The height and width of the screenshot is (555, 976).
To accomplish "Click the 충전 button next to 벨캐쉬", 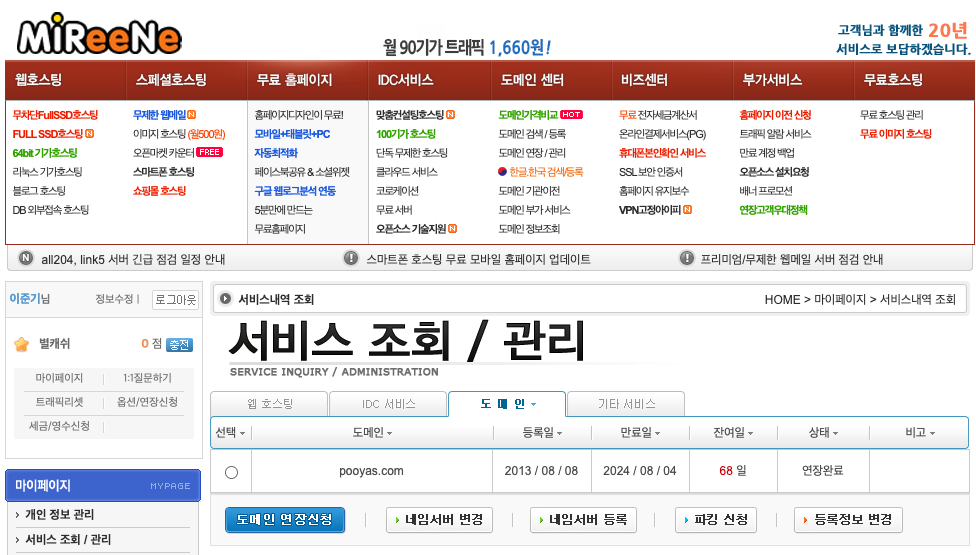I will [180, 345].
